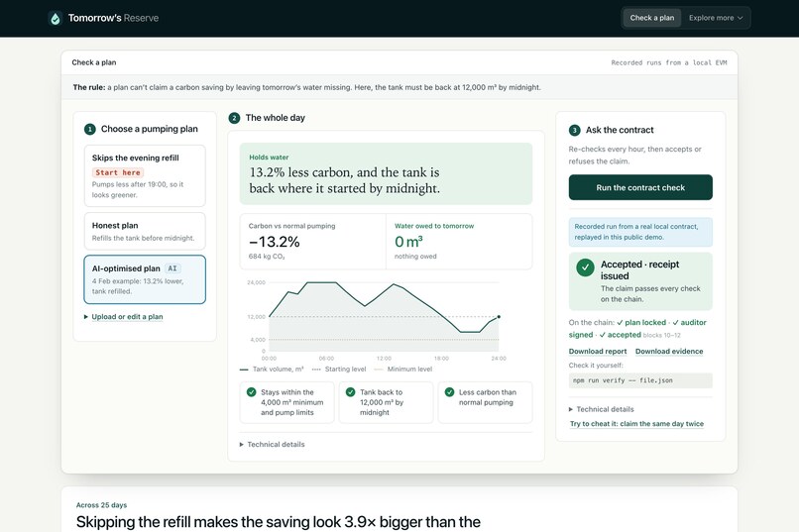Click the Minimum level legend entry
The image size is (799, 532).
point(403,370)
